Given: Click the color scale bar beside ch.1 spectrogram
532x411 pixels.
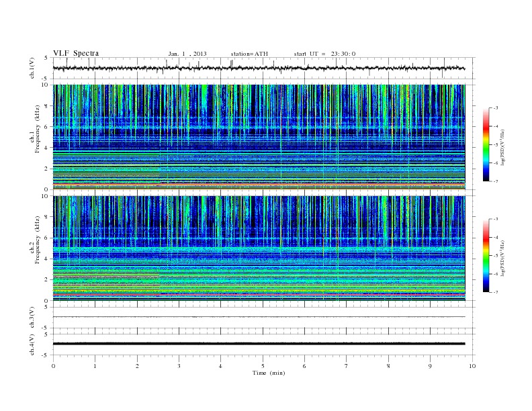Looking at the screenshot, I should pyautogui.click(x=486, y=144).
